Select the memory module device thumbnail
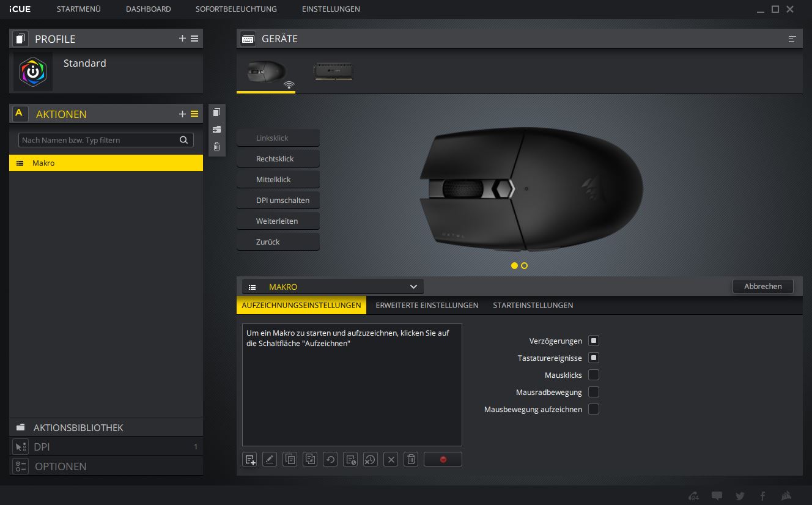This screenshot has width=812, height=505. [333, 72]
